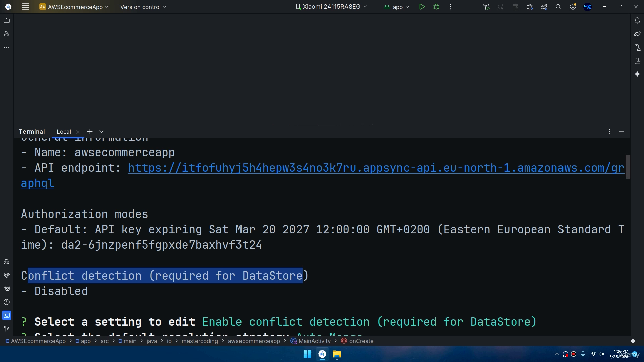
Task: Open terminal panel options menu
Action: (610, 132)
